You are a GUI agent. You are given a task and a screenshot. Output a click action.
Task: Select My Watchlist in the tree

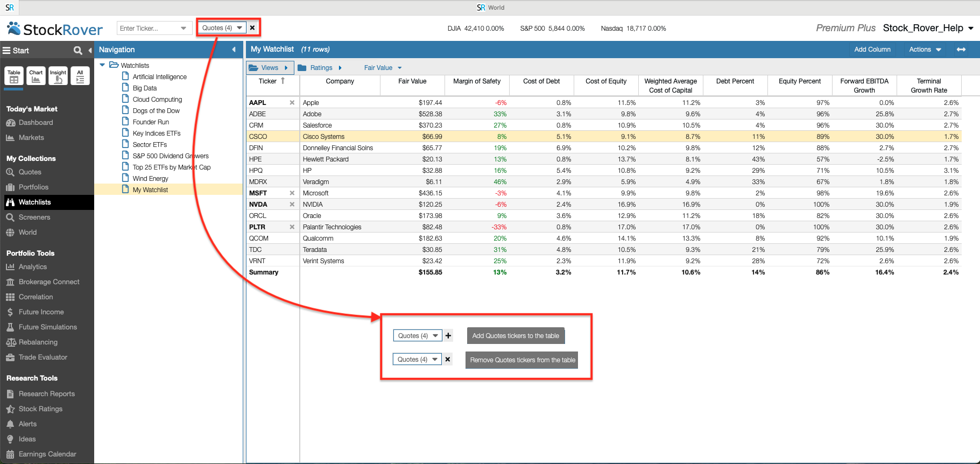coord(150,190)
